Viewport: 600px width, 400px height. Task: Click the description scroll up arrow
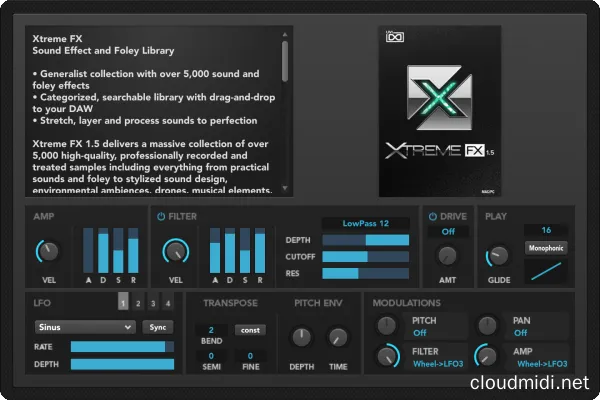pyautogui.click(x=285, y=34)
